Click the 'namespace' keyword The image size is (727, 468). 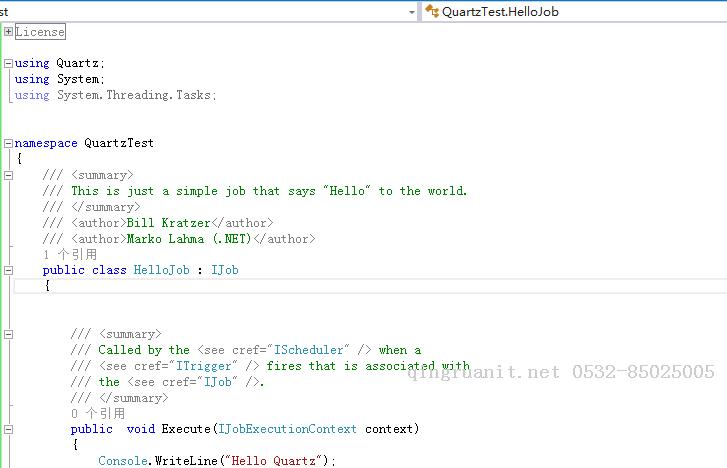click(x=46, y=143)
